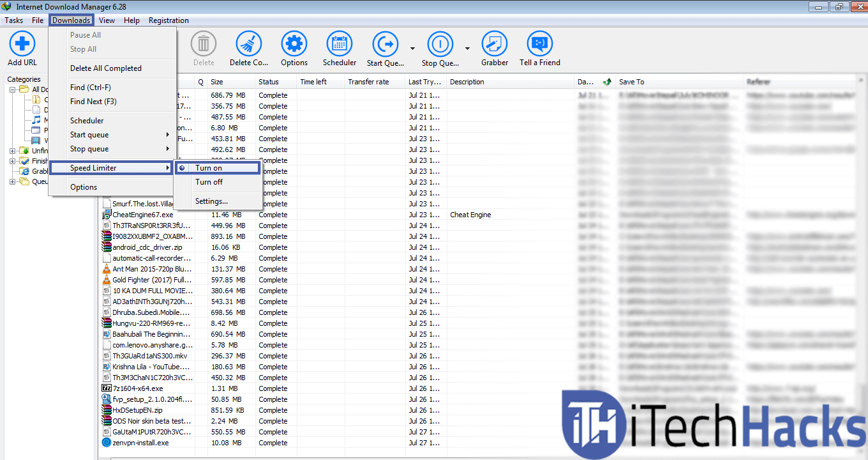Open the Stop Queue dropdown arrow
This screenshot has width=868, height=460.
(467, 49)
